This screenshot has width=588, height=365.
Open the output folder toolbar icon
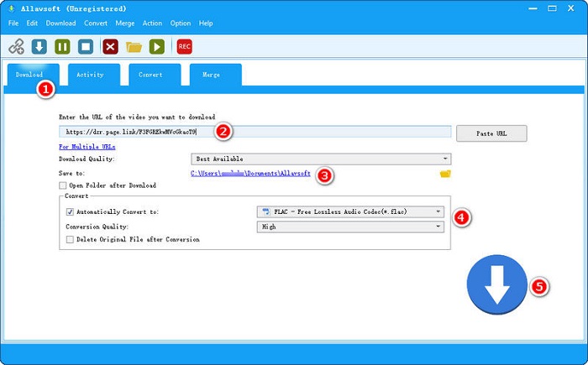pos(134,47)
